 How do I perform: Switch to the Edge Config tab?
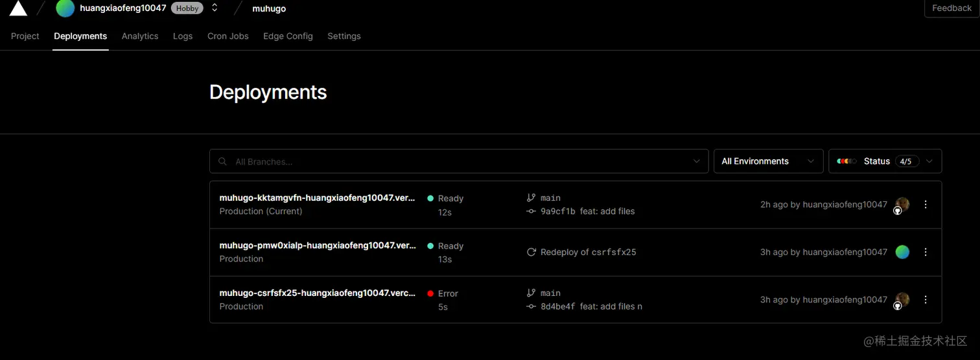288,36
